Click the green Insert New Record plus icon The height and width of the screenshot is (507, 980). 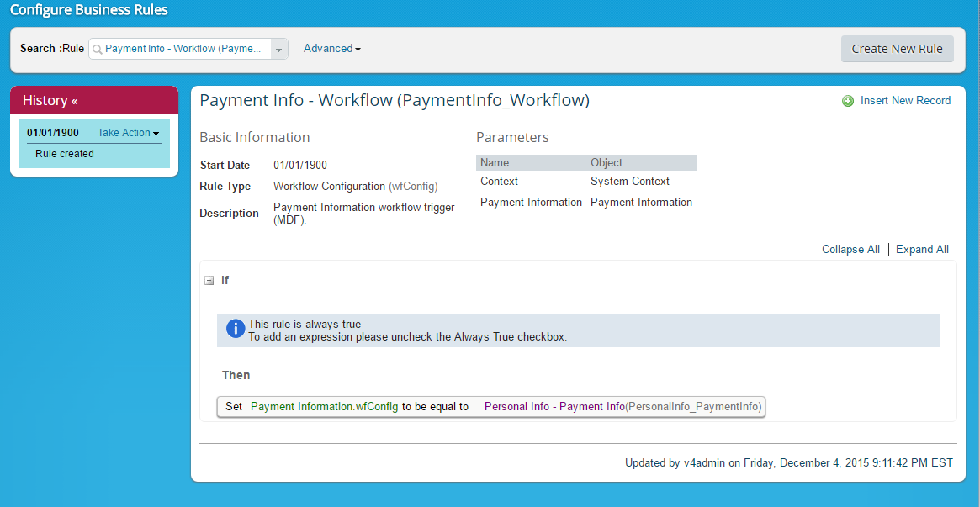pyautogui.click(x=848, y=101)
